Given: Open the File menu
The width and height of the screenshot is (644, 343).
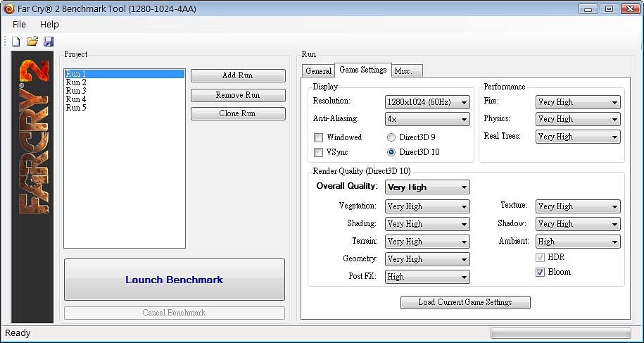Looking at the screenshot, I should click(19, 24).
